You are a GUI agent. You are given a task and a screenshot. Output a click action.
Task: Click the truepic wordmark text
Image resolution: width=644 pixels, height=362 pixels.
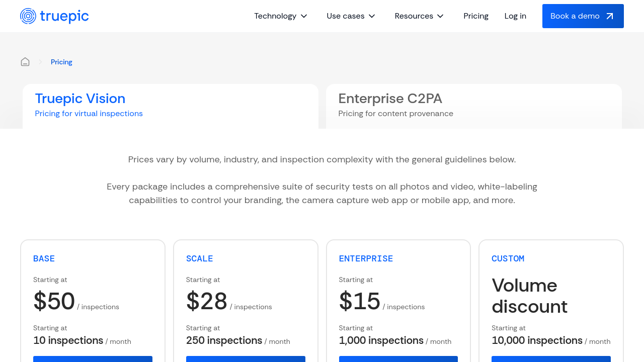click(64, 16)
